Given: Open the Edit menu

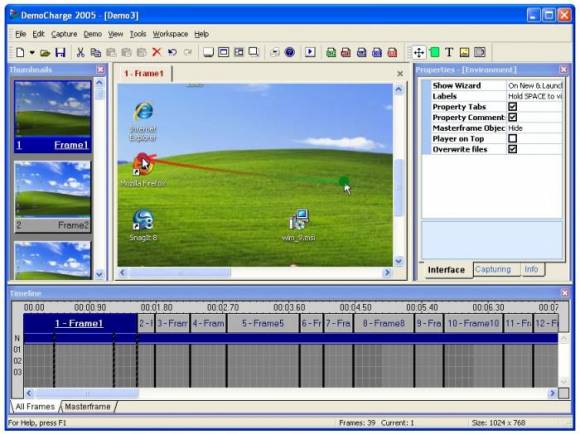Looking at the screenshot, I should pyautogui.click(x=38, y=34).
